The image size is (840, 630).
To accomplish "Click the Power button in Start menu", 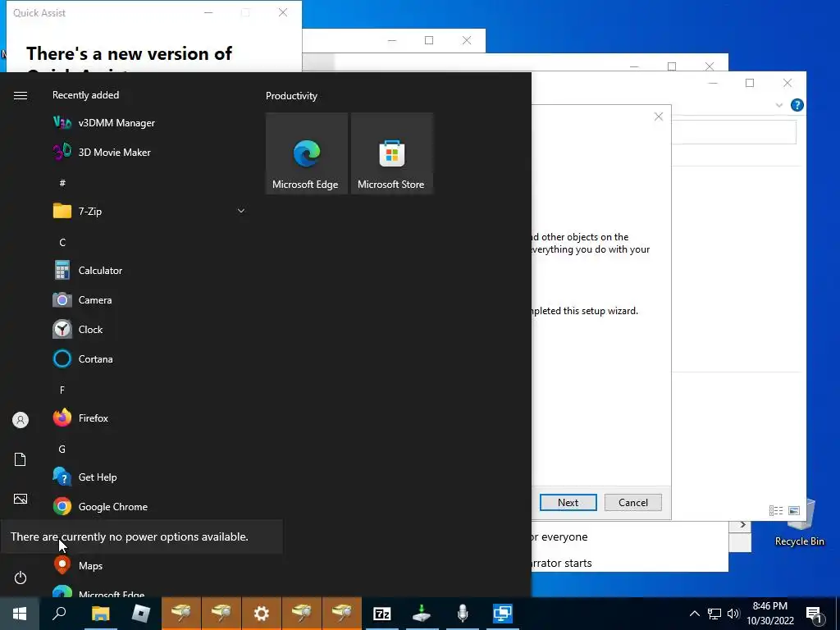I will [x=21, y=577].
